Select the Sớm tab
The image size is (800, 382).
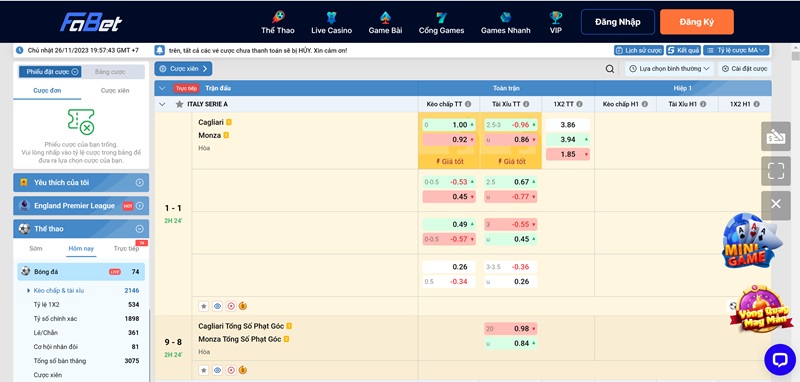point(36,249)
